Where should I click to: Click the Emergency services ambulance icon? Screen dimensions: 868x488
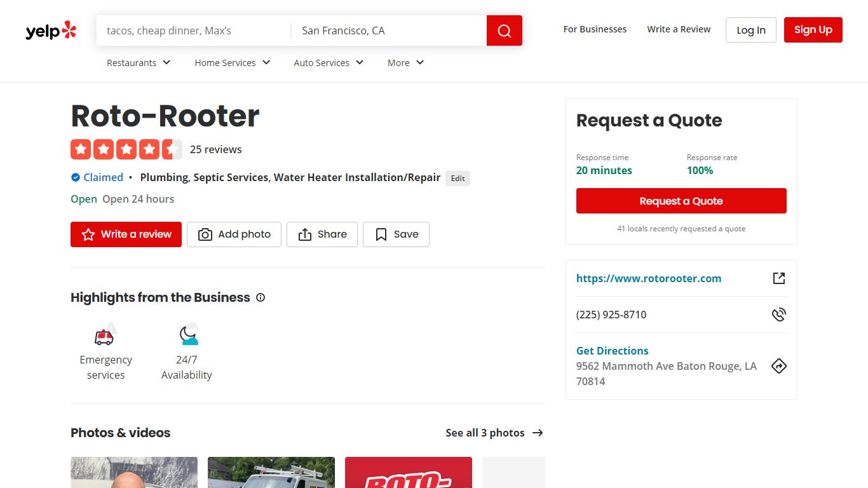pos(105,334)
